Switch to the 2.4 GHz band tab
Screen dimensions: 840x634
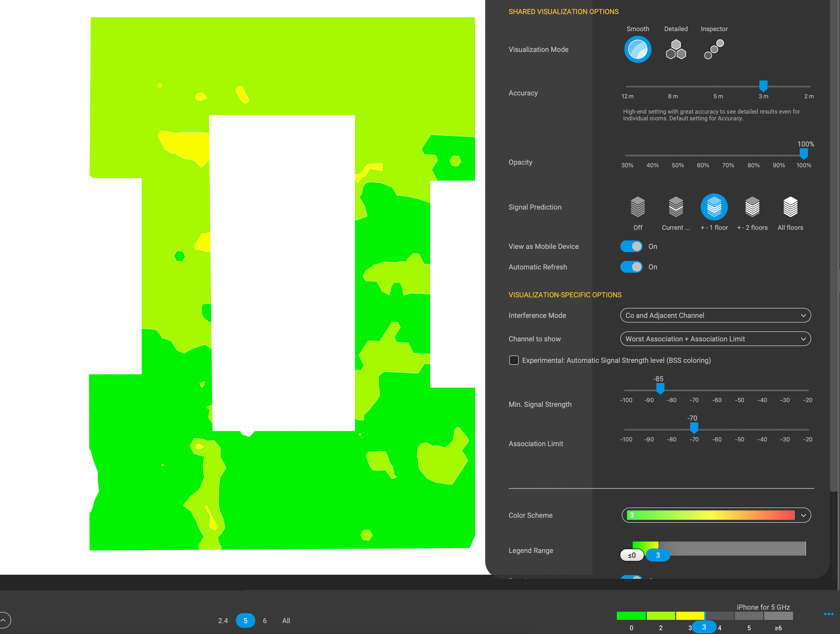(x=223, y=621)
